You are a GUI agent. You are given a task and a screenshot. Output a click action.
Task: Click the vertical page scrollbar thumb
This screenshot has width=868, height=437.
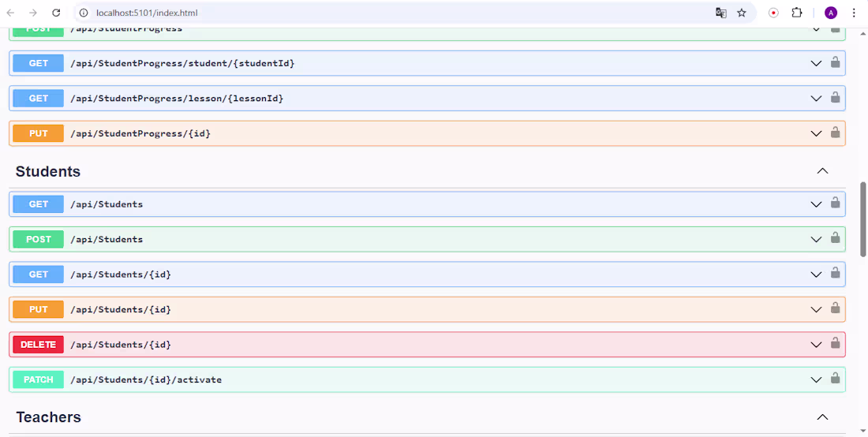pyautogui.click(x=862, y=219)
